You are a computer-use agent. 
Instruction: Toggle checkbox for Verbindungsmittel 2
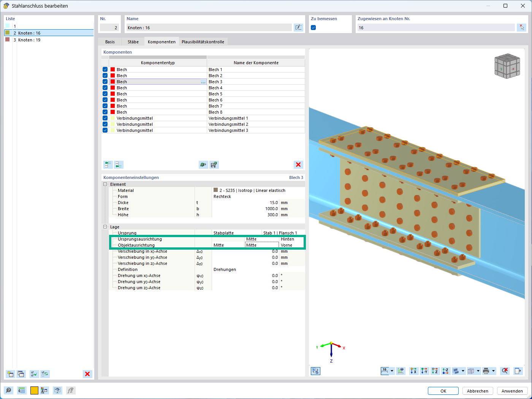[105, 124]
